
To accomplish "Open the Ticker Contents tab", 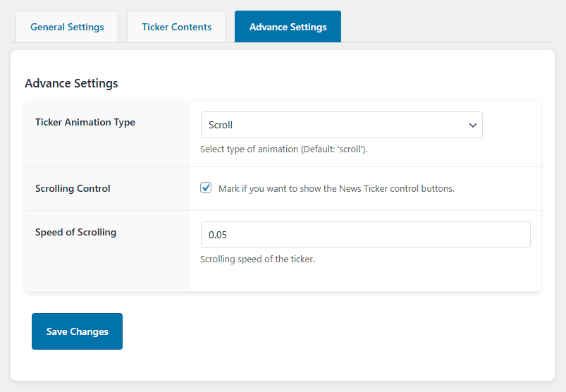I will [x=176, y=27].
